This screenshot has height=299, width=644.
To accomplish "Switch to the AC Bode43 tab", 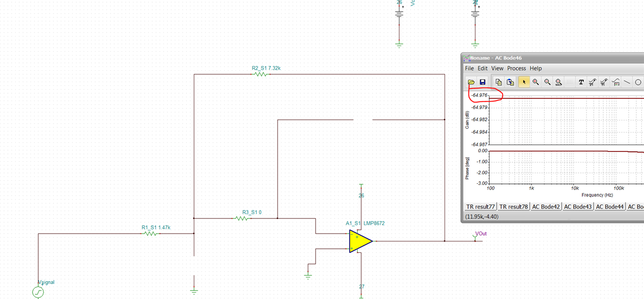I will (578, 207).
